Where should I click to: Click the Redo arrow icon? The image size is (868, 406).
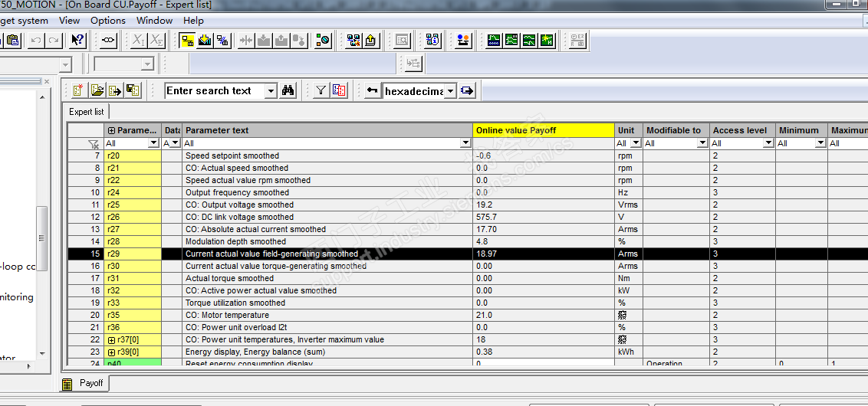point(53,41)
